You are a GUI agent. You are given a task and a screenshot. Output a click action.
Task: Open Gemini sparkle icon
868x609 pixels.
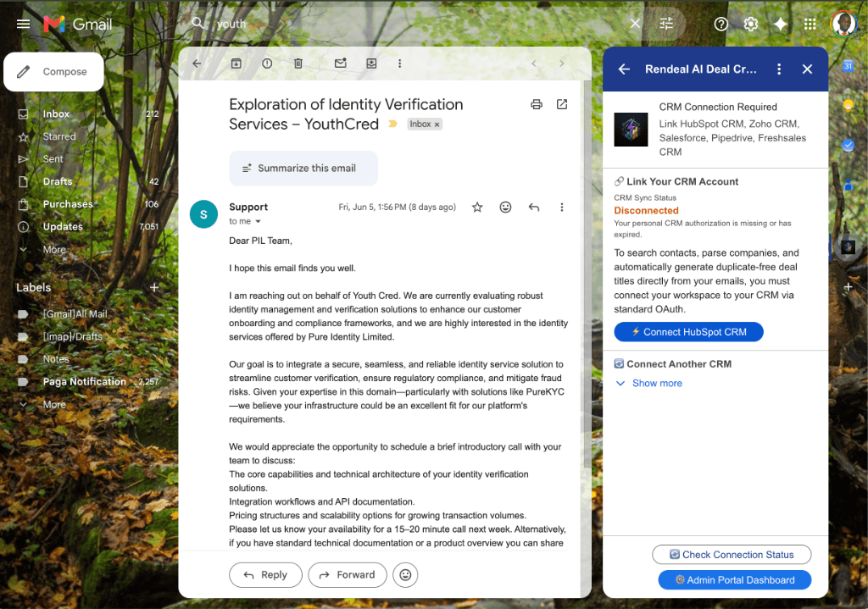[x=781, y=24]
